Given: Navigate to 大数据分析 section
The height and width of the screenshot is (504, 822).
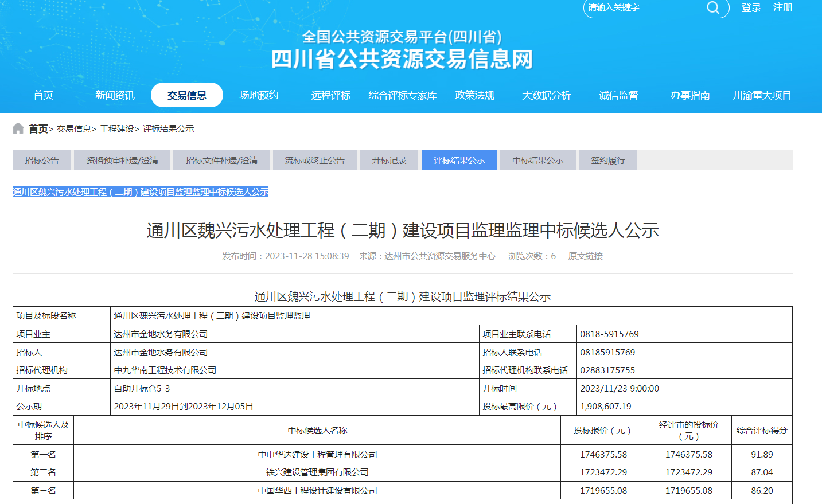Looking at the screenshot, I should click(x=546, y=95).
